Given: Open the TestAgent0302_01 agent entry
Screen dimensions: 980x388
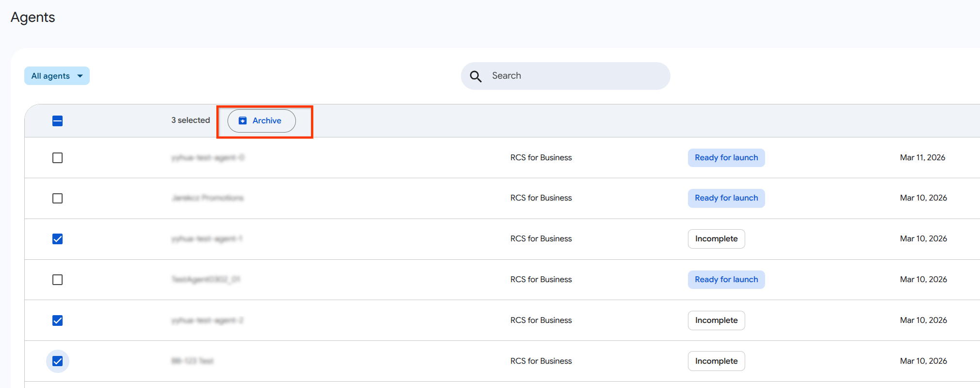Looking at the screenshot, I should [206, 280].
